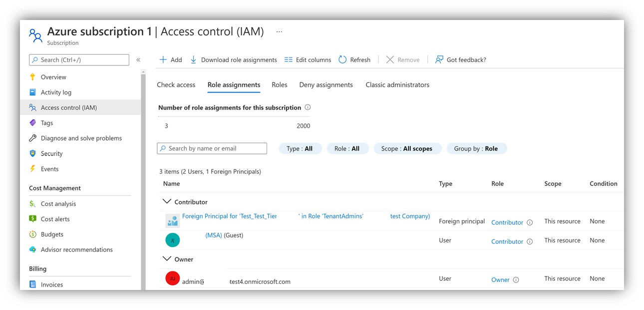Click the Security shield icon
Screen dimensions: 644x310
tap(32, 153)
